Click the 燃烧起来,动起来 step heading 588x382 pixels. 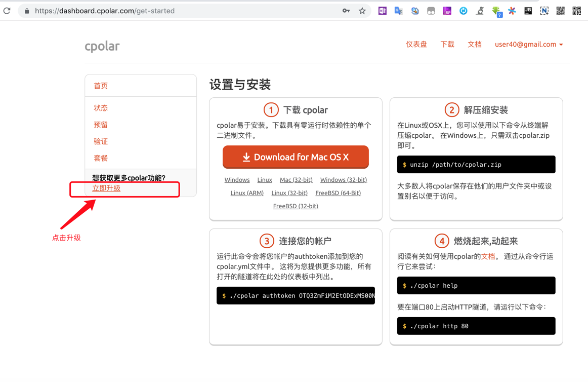click(x=486, y=241)
